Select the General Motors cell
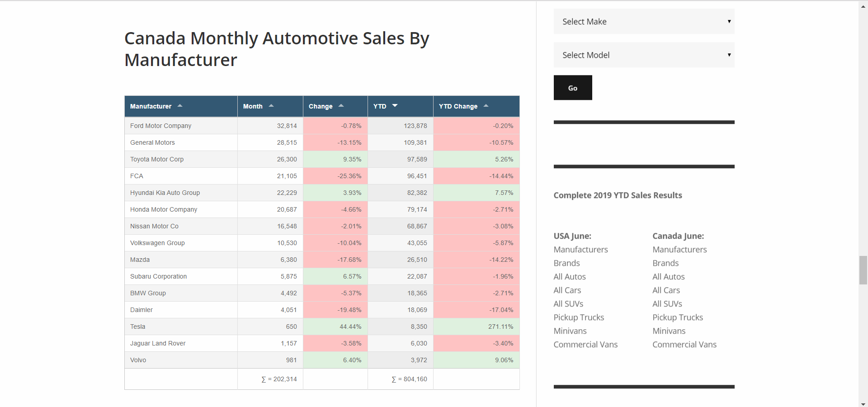 (x=181, y=142)
